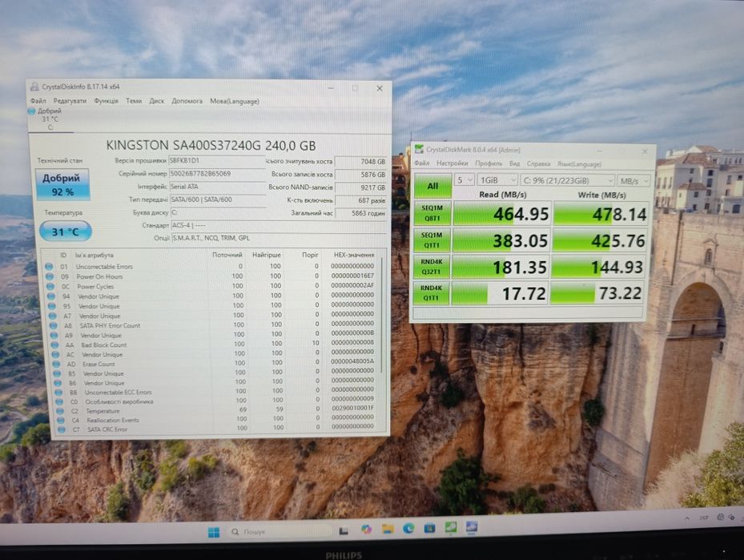Click the 464.95 read result bar
The width and height of the screenshot is (744, 560).
point(502,214)
